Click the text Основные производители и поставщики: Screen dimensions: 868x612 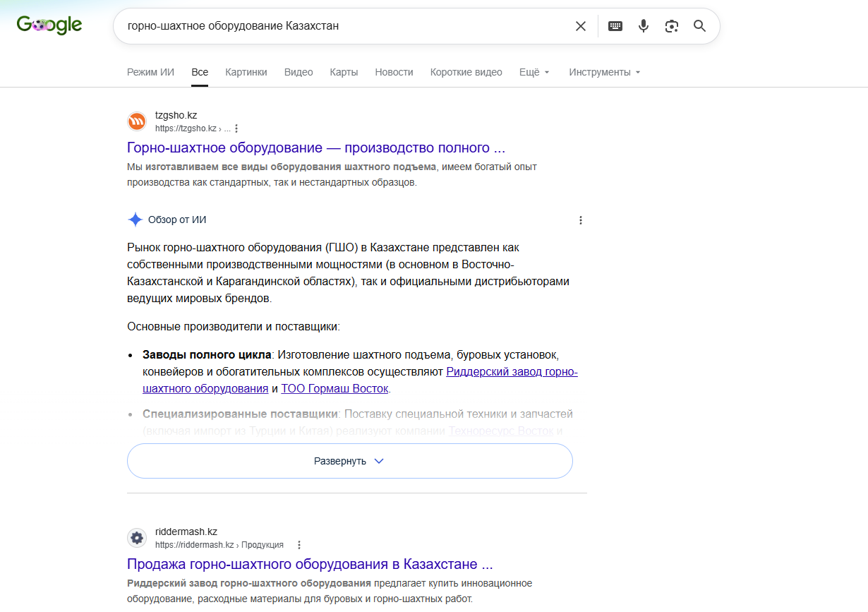pyautogui.click(x=234, y=326)
